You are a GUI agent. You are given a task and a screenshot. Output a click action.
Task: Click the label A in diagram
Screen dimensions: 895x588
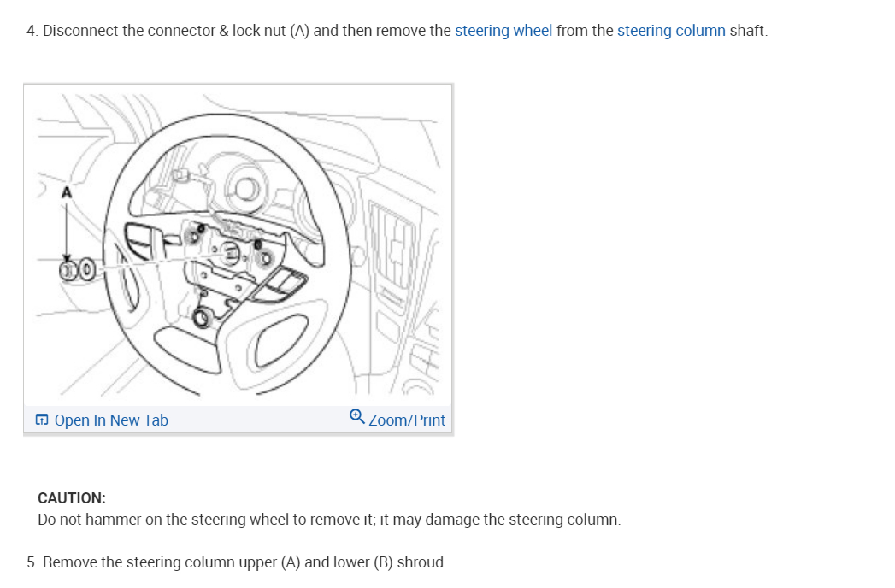click(x=67, y=193)
